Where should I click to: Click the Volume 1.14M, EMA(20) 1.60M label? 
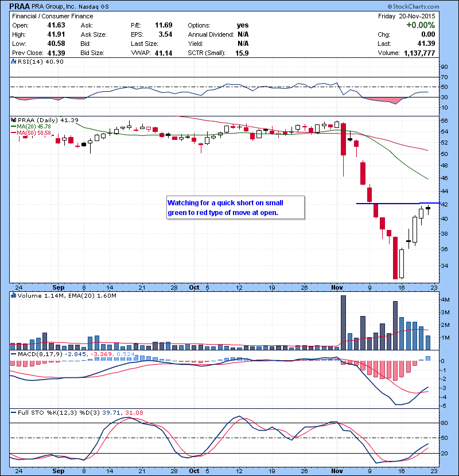[x=67, y=295]
